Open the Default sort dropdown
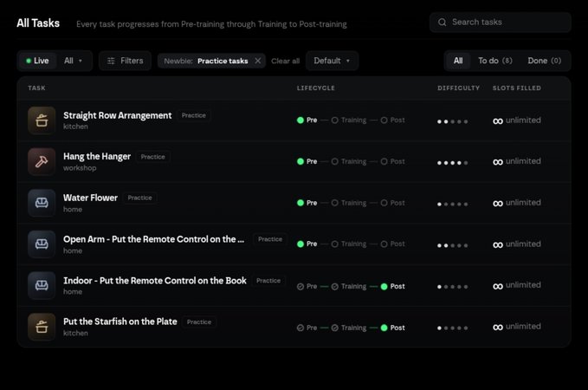 click(332, 61)
